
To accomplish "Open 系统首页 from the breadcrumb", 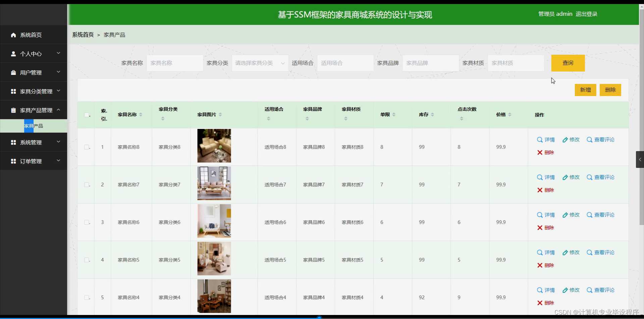I will coord(83,35).
